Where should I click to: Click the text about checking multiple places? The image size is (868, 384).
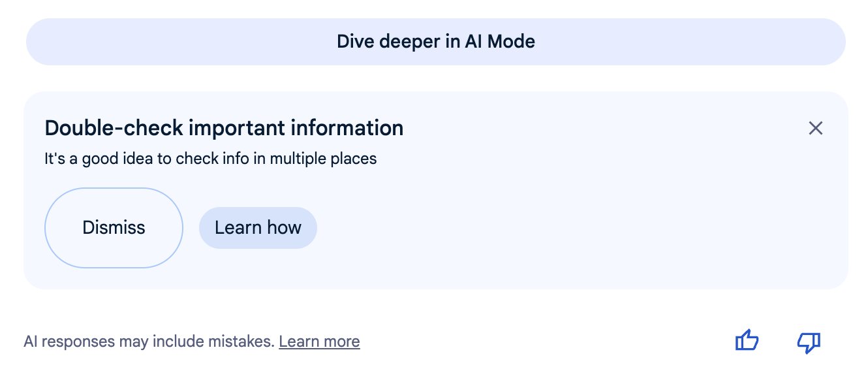[210, 158]
